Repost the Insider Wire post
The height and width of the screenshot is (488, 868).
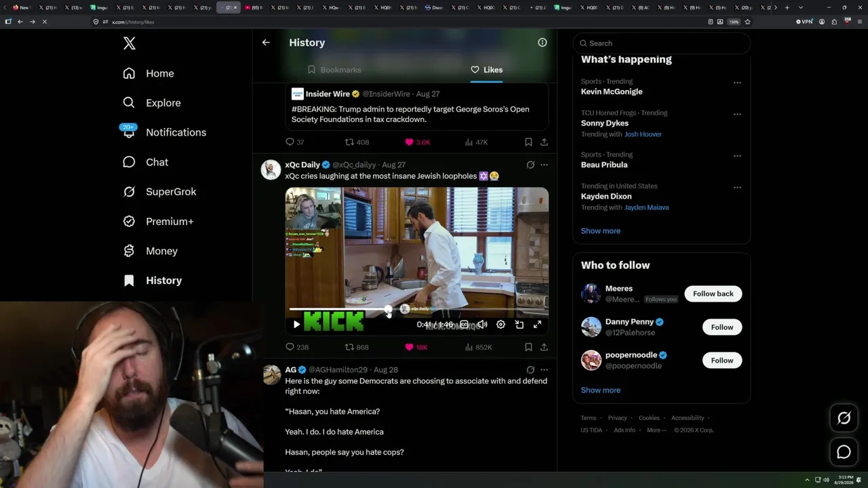[357, 142]
